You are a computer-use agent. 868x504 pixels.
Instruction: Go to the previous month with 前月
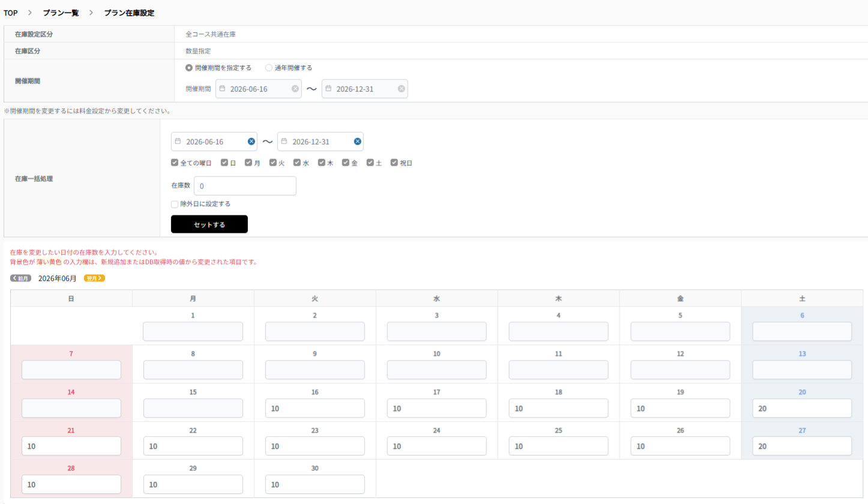pos(20,278)
